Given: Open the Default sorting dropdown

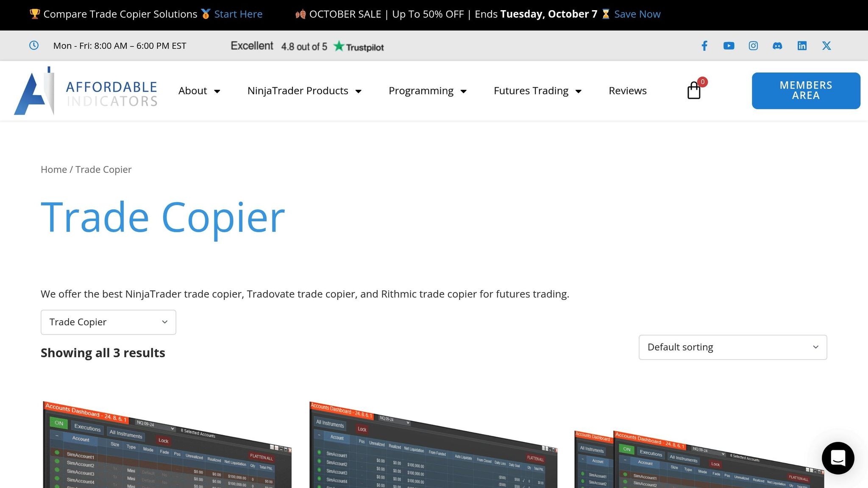Looking at the screenshot, I should coord(732,347).
